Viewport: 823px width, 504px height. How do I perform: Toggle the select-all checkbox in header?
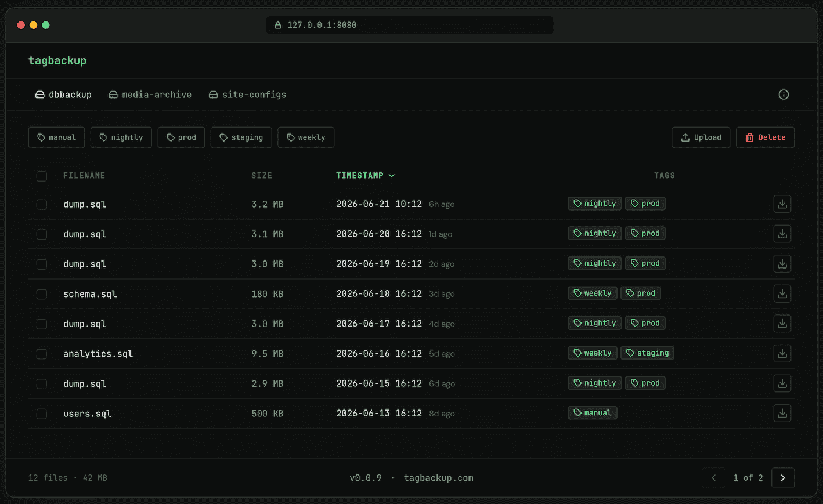(x=42, y=176)
